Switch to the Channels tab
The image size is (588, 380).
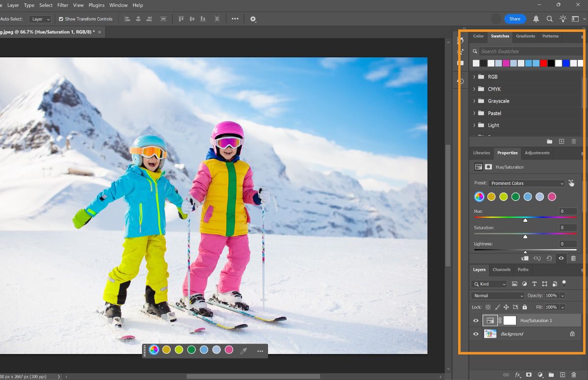point(501,270)
